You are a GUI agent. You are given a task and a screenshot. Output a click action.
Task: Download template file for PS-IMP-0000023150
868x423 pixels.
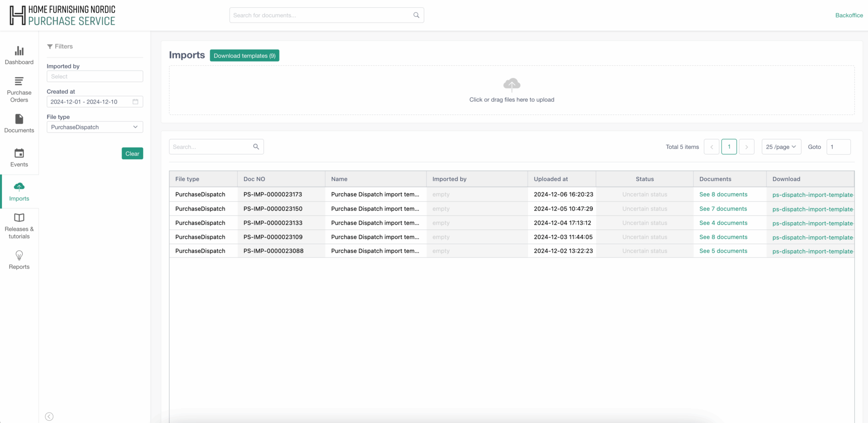tap(813, 209)
